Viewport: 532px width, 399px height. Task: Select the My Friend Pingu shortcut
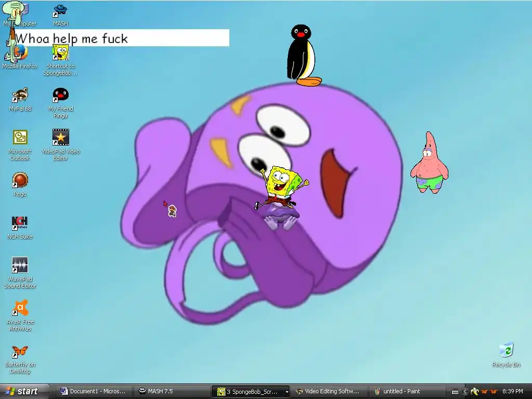tap(60, 103)
